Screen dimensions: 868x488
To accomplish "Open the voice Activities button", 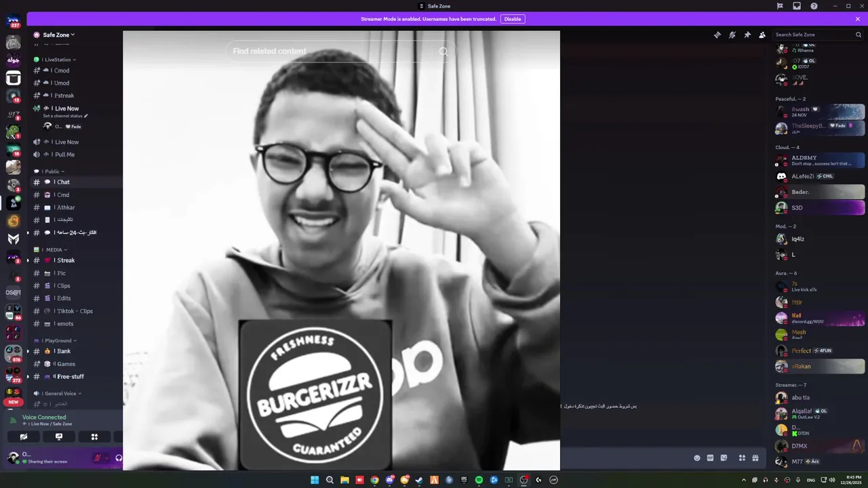I will click(95, 437).
